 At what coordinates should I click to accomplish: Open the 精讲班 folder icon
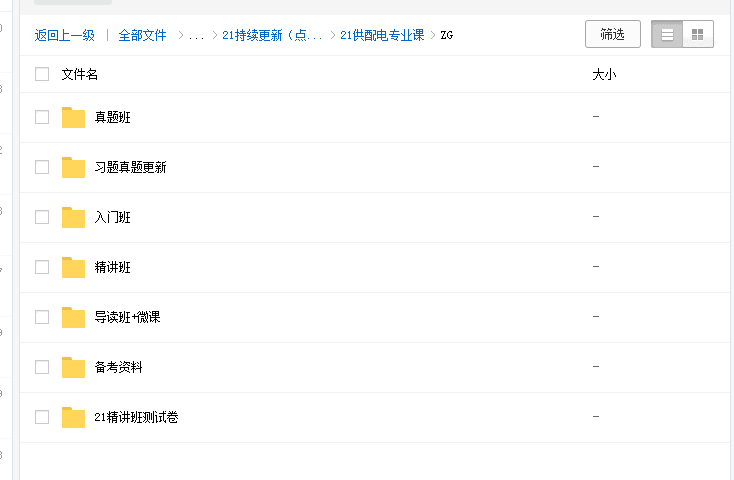(73, 267)
